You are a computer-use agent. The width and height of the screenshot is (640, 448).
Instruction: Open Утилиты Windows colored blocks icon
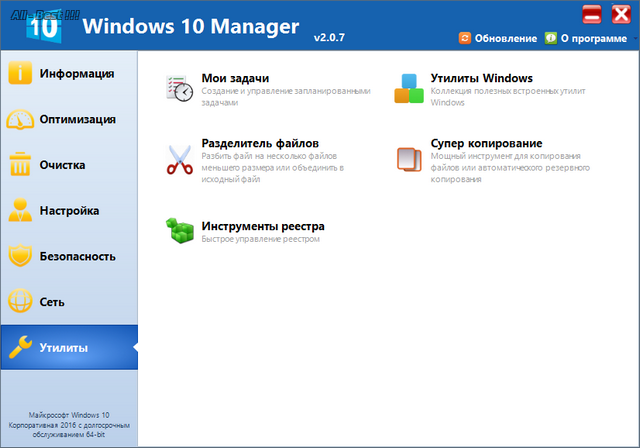409,88
